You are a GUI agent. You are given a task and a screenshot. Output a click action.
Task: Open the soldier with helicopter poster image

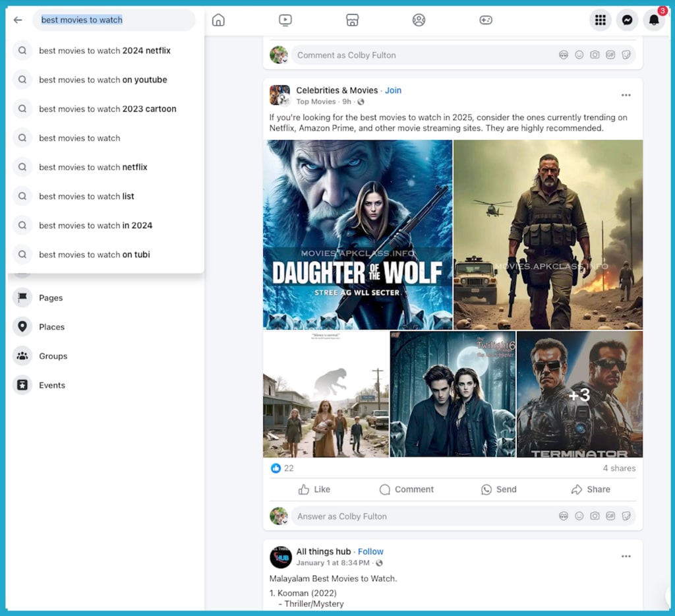coord(548,235)
